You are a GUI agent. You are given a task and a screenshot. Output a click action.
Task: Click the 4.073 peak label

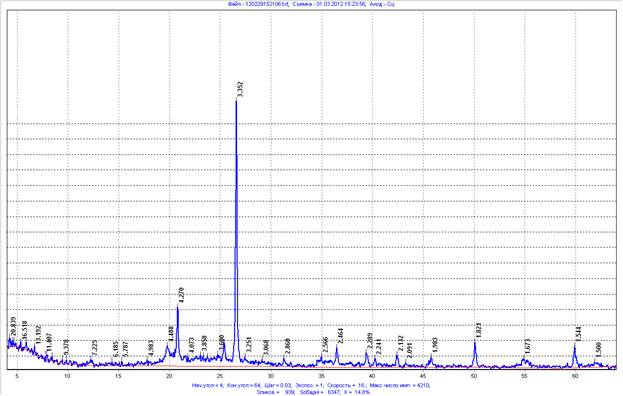(x=191, y=346)
